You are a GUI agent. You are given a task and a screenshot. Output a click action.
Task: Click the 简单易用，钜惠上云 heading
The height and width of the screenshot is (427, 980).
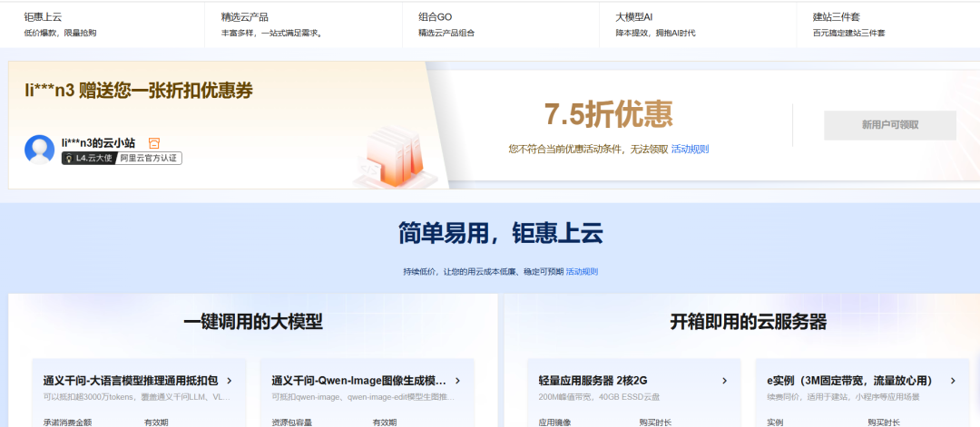click(x=501, y=234)
